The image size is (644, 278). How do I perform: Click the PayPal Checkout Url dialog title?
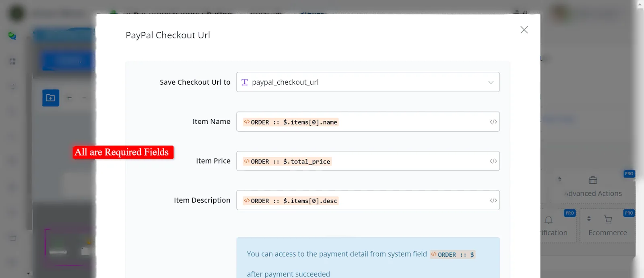coord(168,35)
